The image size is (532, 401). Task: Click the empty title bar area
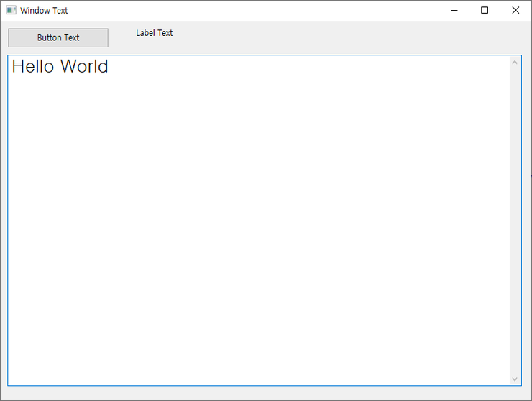(252, 11)
